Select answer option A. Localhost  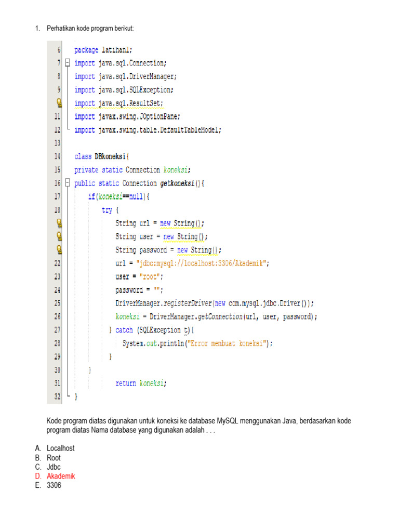60,448
